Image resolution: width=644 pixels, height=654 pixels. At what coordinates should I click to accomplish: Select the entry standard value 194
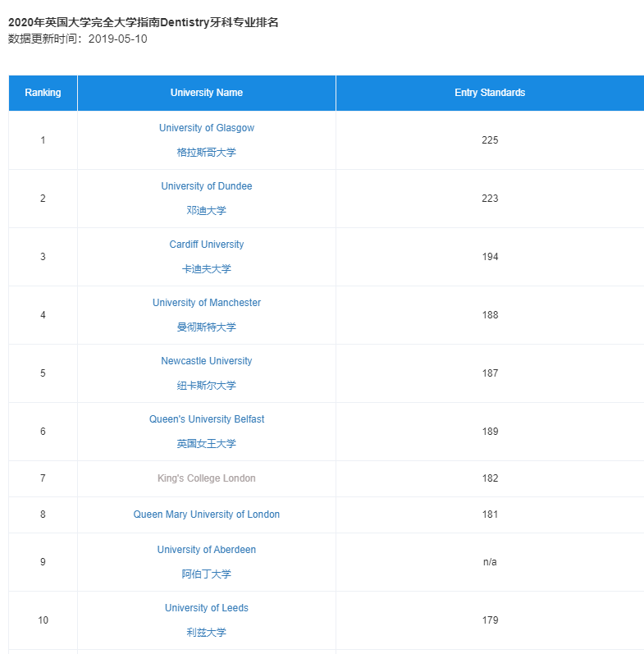(490, 257)
